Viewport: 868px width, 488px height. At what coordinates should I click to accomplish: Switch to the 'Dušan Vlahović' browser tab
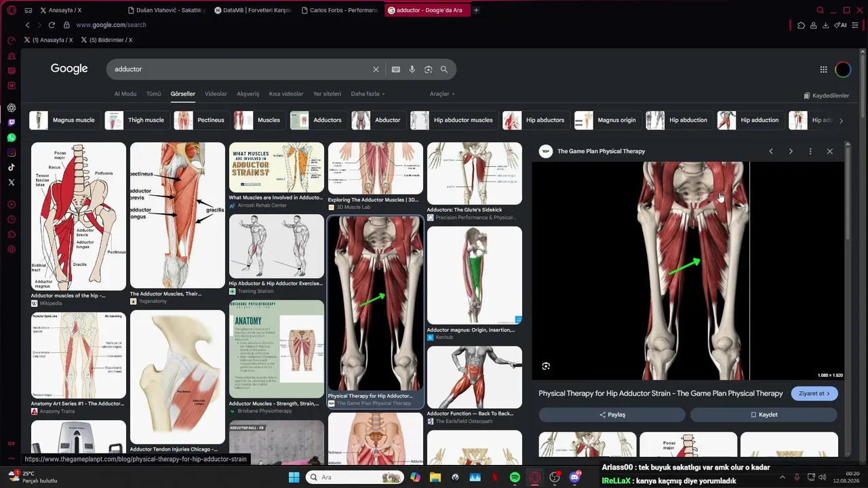click(165, 10)
